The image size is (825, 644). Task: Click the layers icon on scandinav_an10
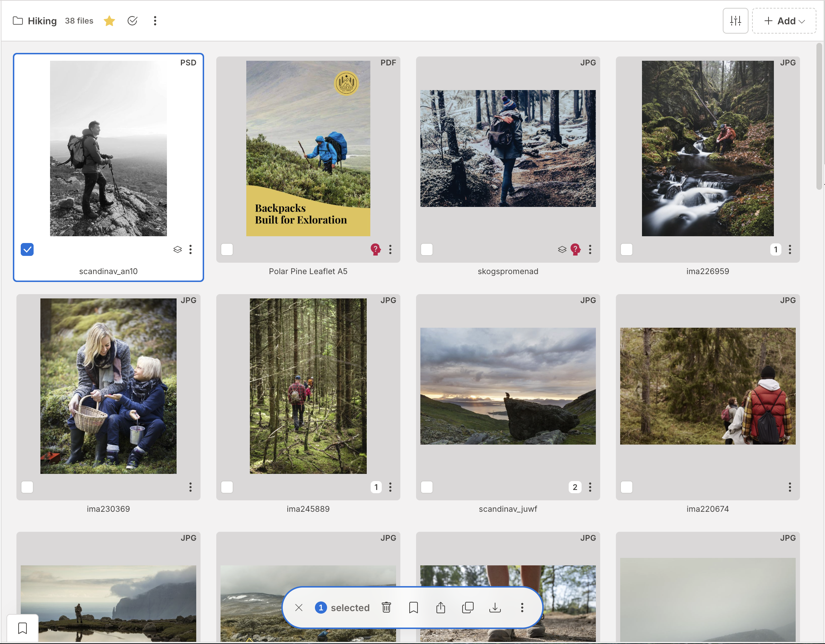(x=178, y=249)
